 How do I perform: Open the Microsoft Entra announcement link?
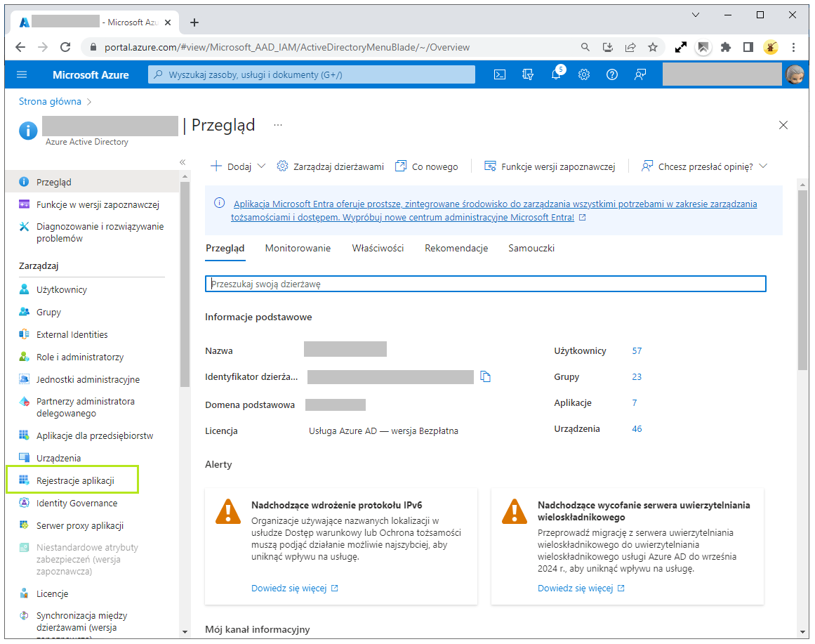[x=491, y=204]
